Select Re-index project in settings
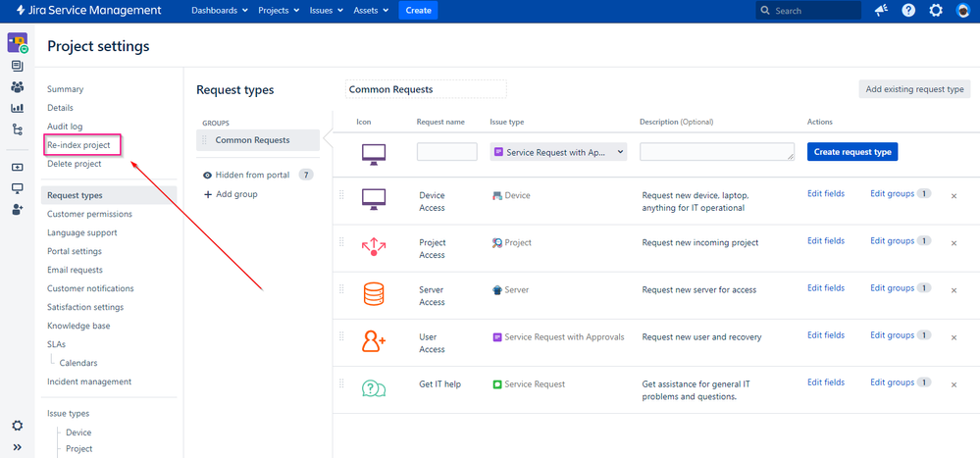 78,145
